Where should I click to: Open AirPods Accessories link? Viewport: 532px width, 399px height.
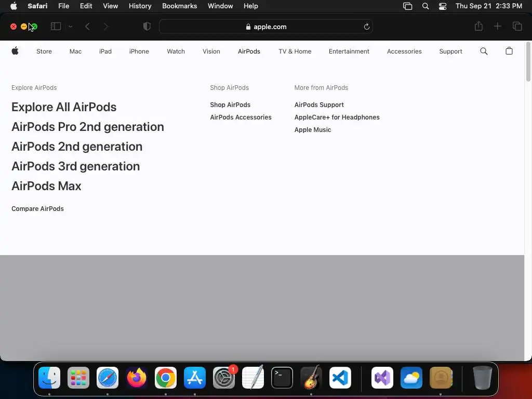point(241,117)
